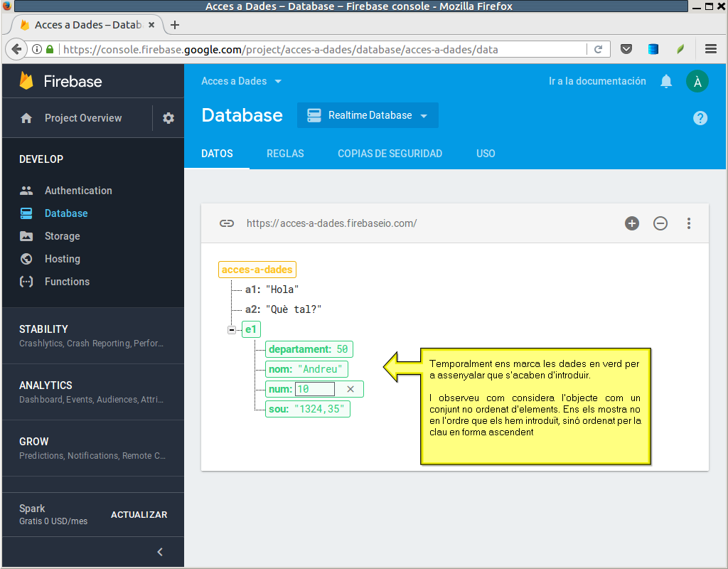
Task: Close the Acces a Dades tab
Action: click(x=151, y=25)
